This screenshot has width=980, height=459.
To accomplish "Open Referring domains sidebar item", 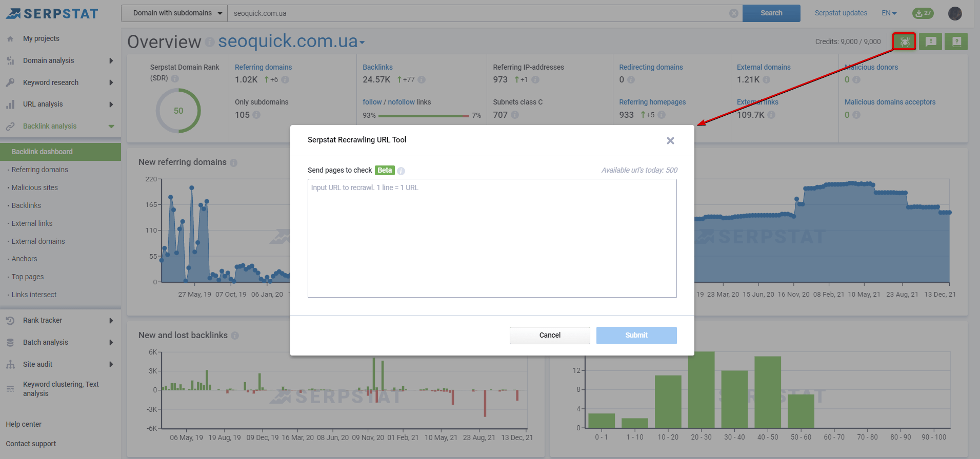I will [x=39, y=170].
